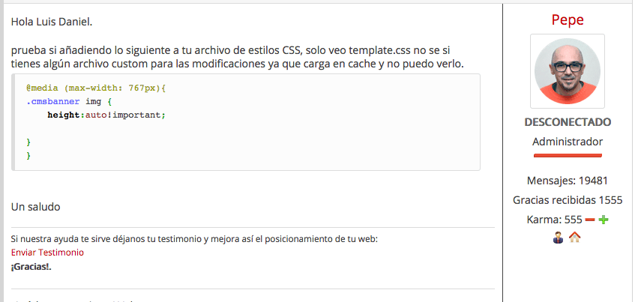Decrease Pepe's karma with the red minus icon
Screen dimensions: 644x302
pyautogui.click(x=590, y=220)
